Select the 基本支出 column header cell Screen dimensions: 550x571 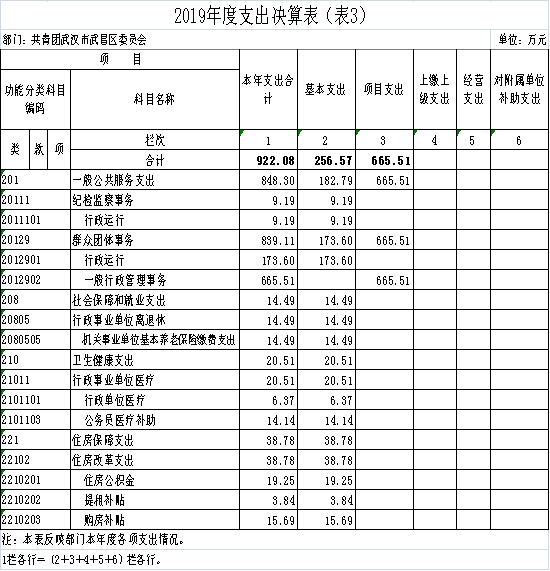[326, 90]
